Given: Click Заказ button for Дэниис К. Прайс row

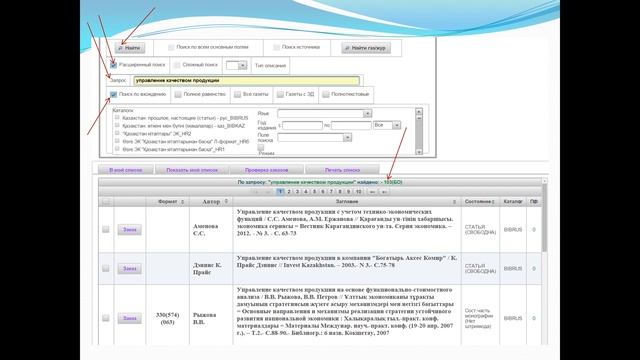Looking at the screenshot, I should coord(130,269).
